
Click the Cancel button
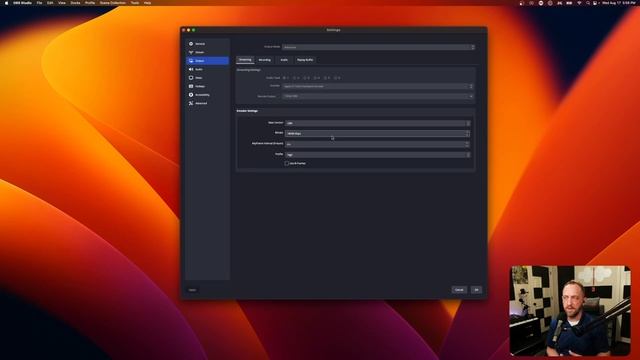pos(459,290)
